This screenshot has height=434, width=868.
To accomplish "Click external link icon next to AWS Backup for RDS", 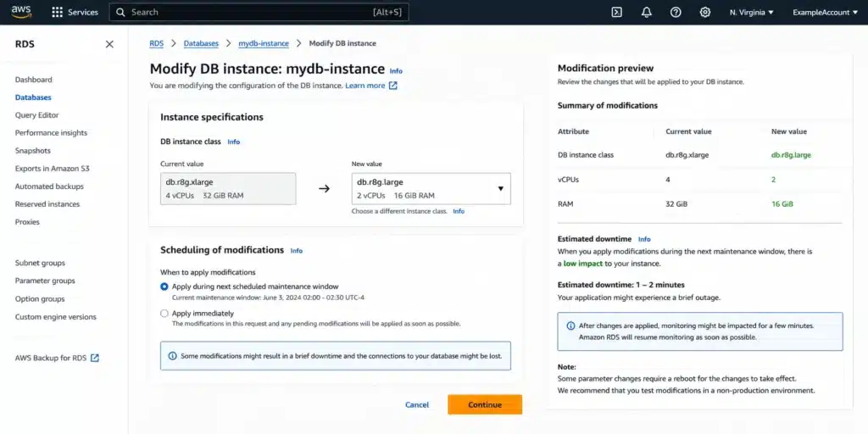I will 95,359.
